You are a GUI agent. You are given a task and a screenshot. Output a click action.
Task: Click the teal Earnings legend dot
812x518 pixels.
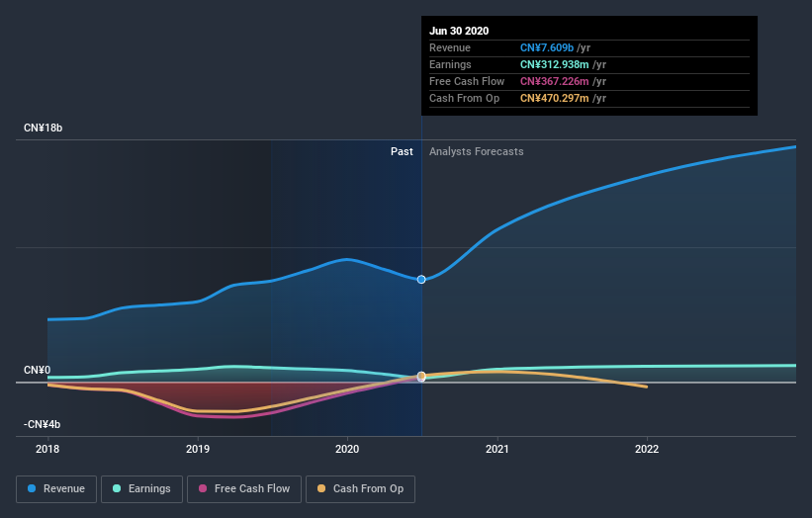pos(117,488)
